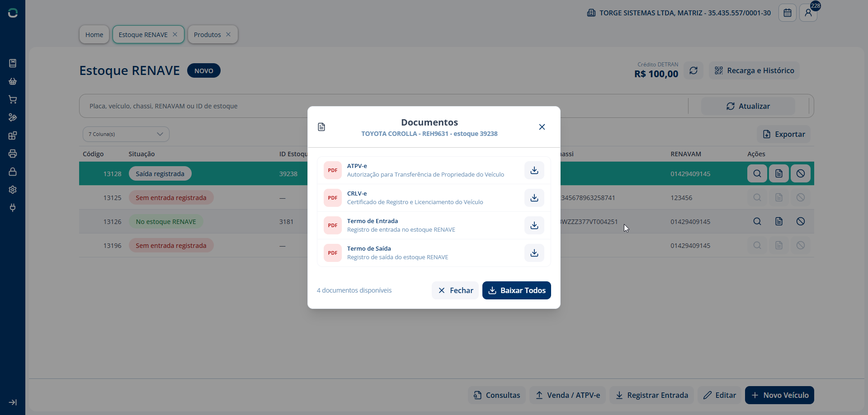868x415 pixels.
Task: Click Novo Veículo button
Action: click(780, 395)
